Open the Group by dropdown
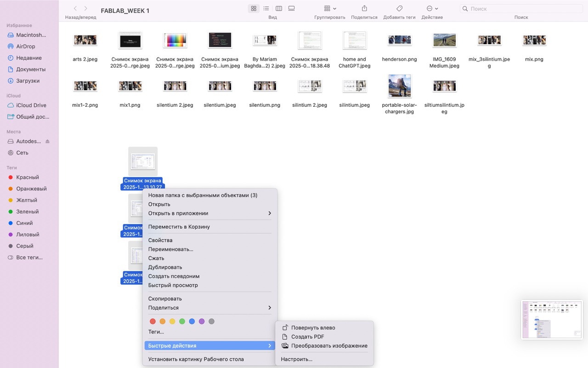The image size is (588, 368). tap(330, 9)
